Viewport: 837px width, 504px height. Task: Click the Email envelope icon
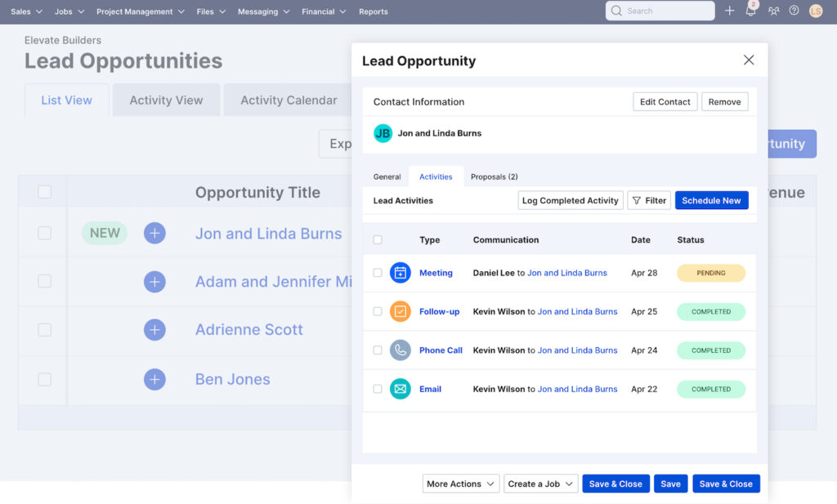pyautogui.click(x=400, y=389)
